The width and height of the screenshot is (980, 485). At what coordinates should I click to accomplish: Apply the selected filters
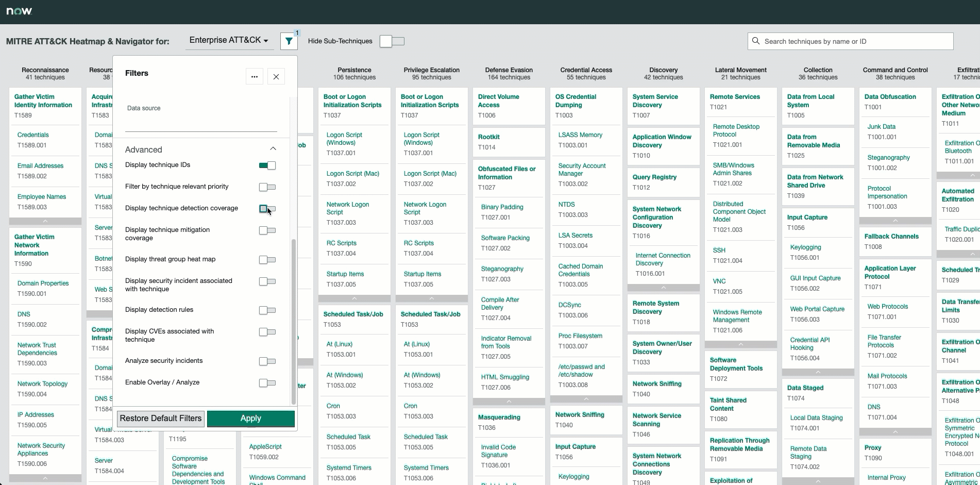coord(251,419)
